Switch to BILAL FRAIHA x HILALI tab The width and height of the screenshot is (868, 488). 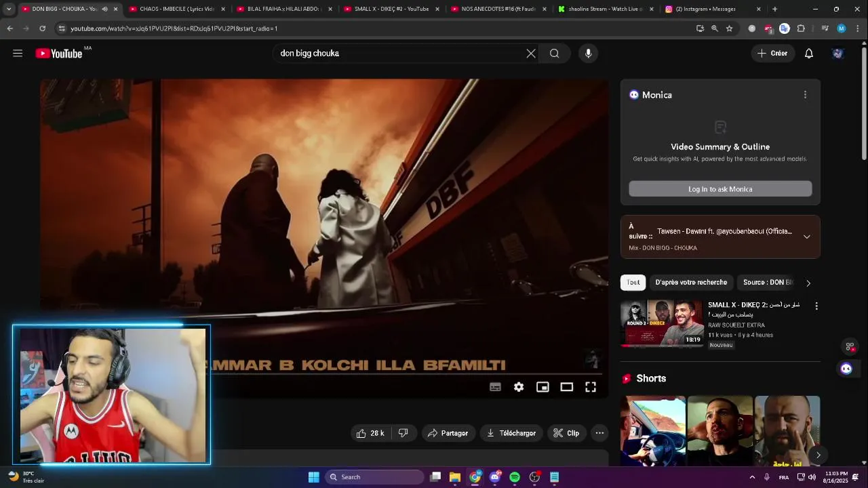point(283,9)
